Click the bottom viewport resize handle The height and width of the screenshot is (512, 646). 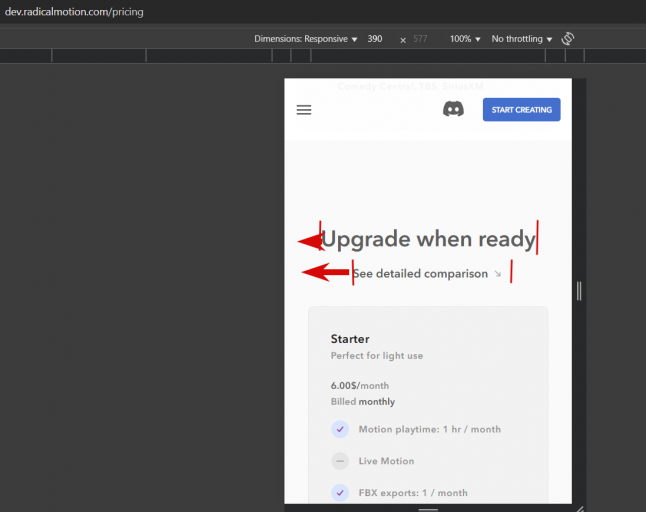point(428,509)
